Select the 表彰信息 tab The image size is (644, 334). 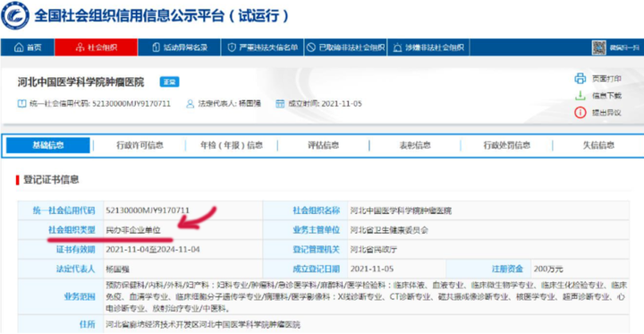(415, 145)
